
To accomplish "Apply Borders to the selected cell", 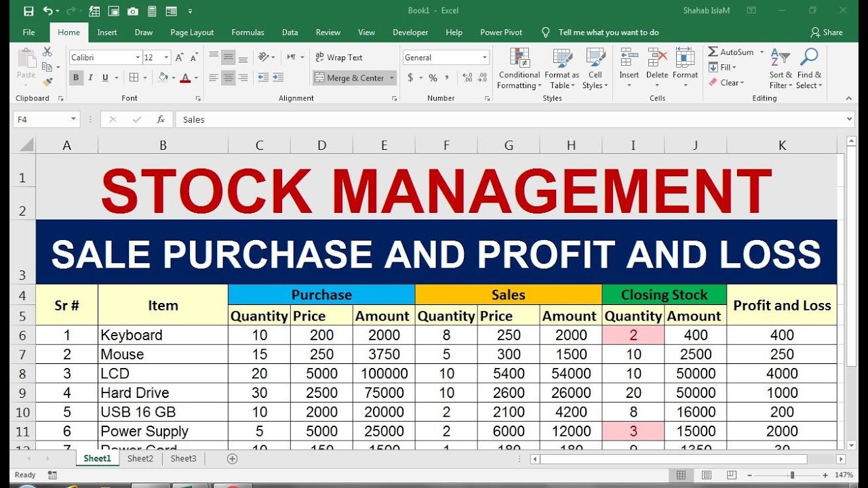I will pyautogui.click(x=134, y=78).
